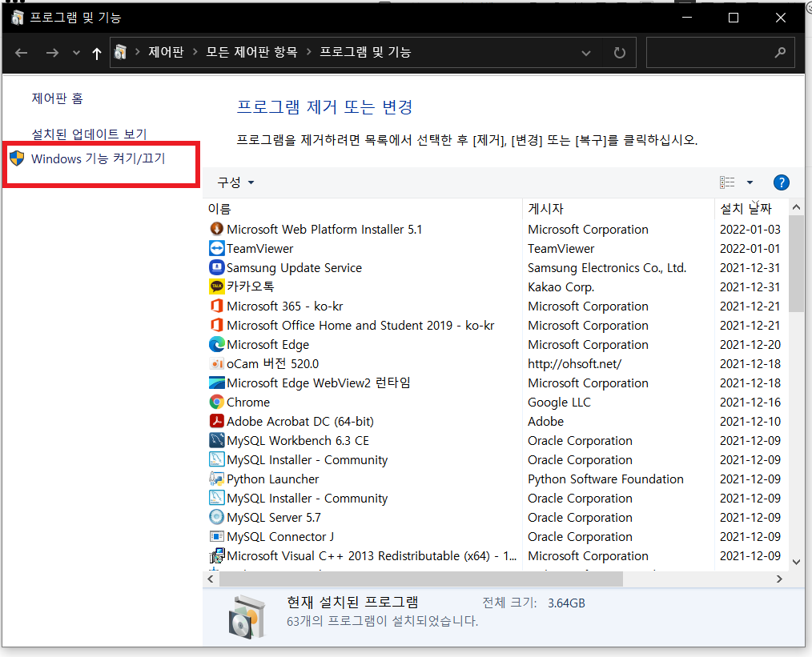Select the 2021-12-16 install date
Image resolution: width=812 pixels, height=657 pixels.
pos(750,402)
